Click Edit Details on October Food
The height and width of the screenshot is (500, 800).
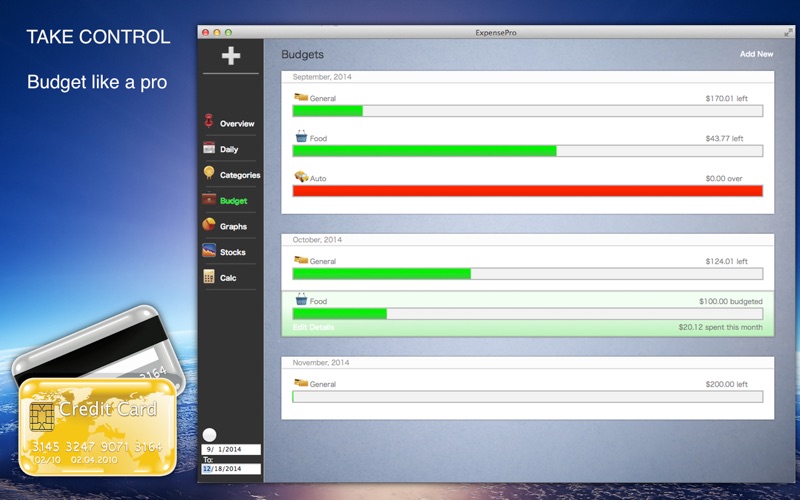point(313,327)
